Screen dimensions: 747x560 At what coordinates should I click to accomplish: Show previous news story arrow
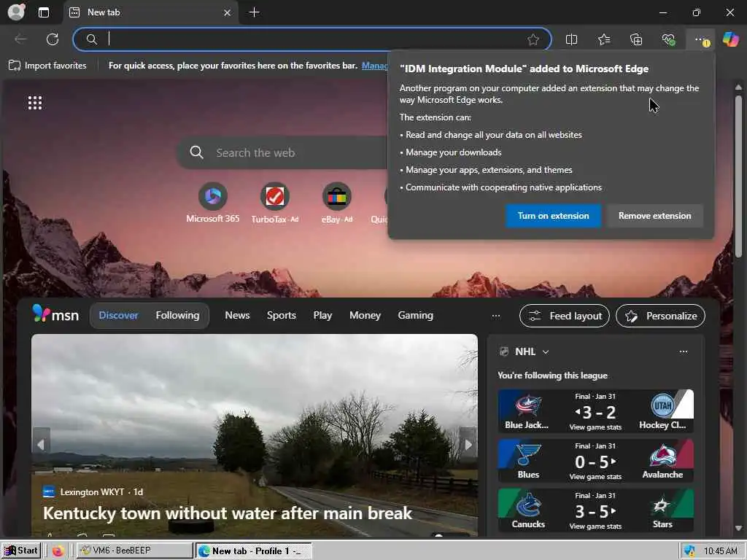click(41, 444)
